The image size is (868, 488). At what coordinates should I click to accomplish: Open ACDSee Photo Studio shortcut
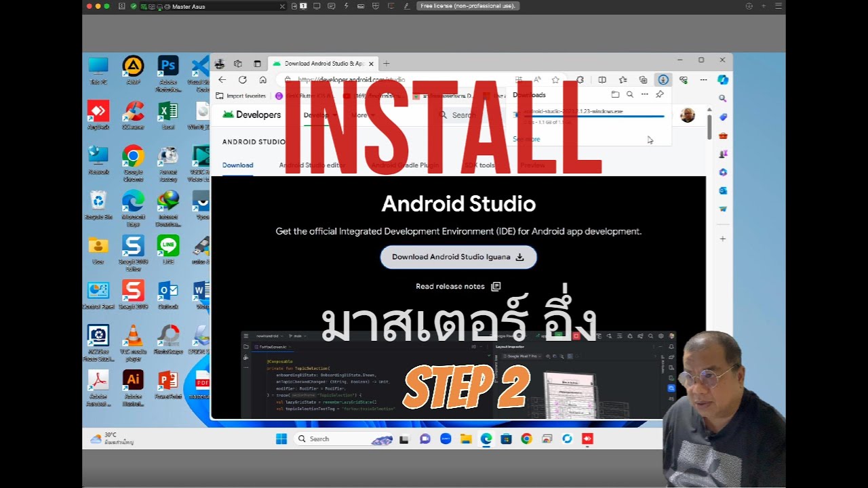98,343
